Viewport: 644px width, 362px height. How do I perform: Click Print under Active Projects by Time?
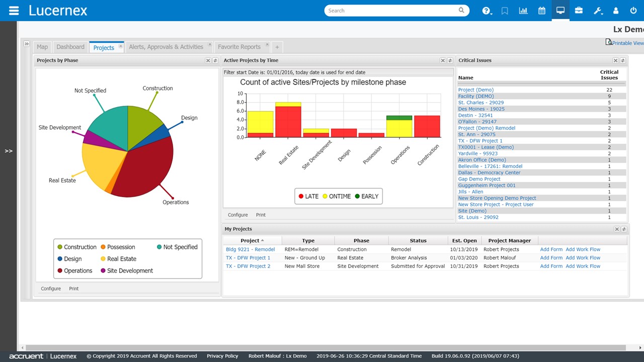click(x=261, y=215)
